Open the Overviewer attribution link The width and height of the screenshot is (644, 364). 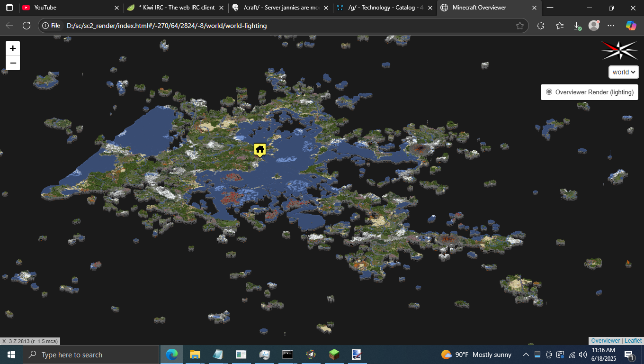click(x=605, y=341)
